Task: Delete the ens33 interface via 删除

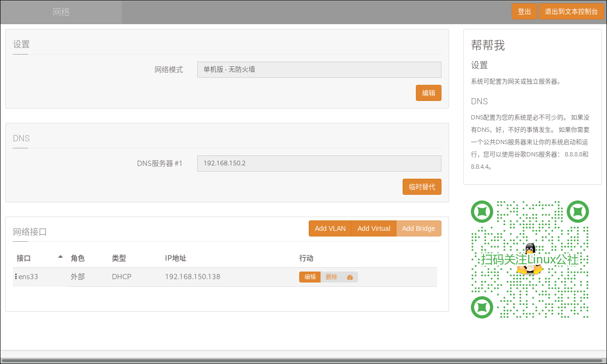Action: pyautogui.click(x=331, y=277)
